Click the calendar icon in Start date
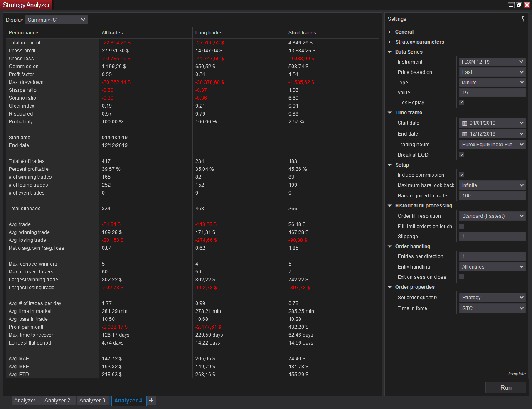 tap(465, 123)
